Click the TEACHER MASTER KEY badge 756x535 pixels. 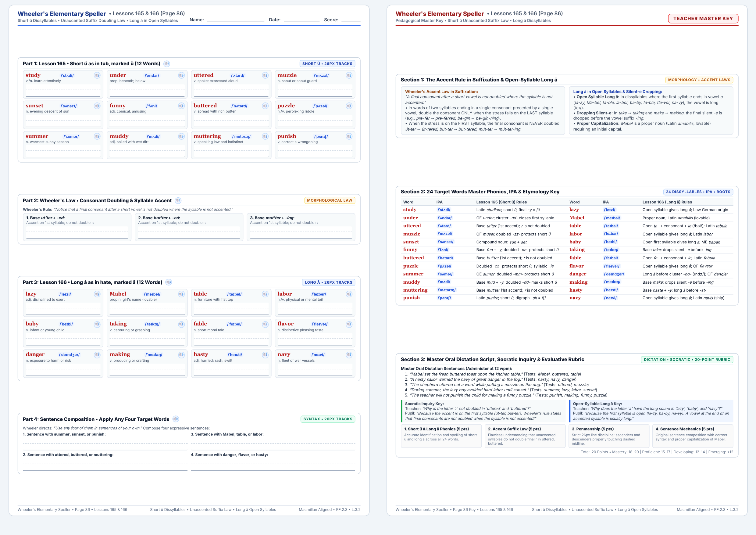pos(703,18)
